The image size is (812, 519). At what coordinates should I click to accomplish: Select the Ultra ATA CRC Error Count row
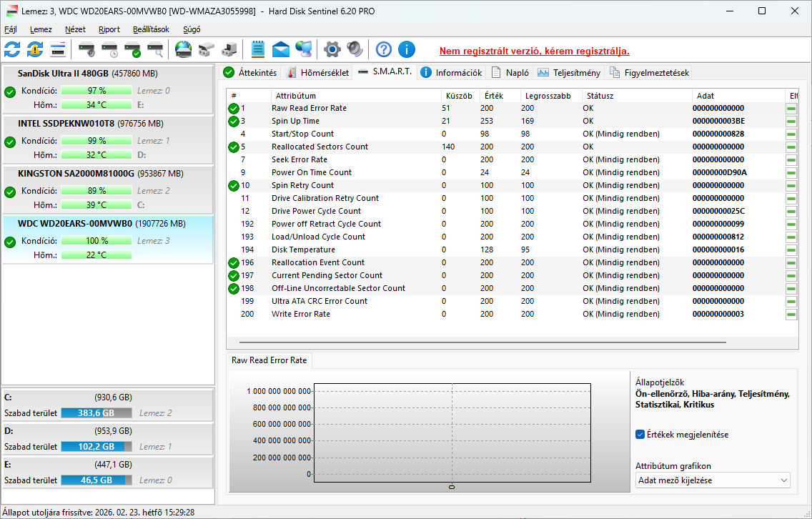coord(512,302)
